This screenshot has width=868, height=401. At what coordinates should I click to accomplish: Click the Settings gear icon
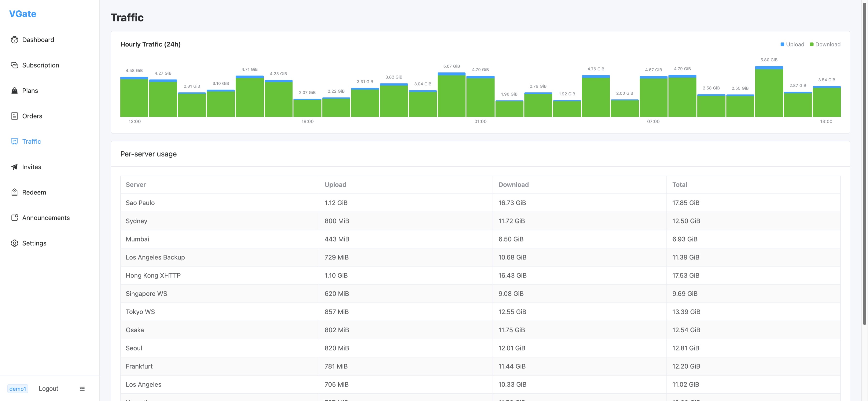pyautogui.click(x=15, y=243)
